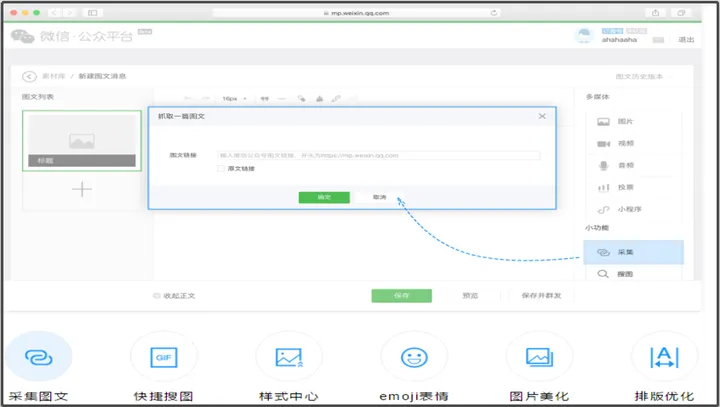
Task: Select 采集 in the 小功能 panel
Action: [x=622, y=252]
